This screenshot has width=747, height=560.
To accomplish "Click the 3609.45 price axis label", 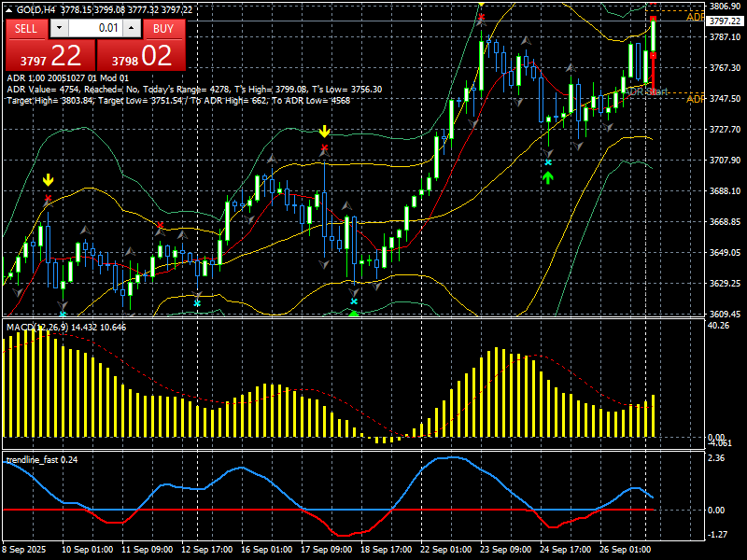I will 725,314.
